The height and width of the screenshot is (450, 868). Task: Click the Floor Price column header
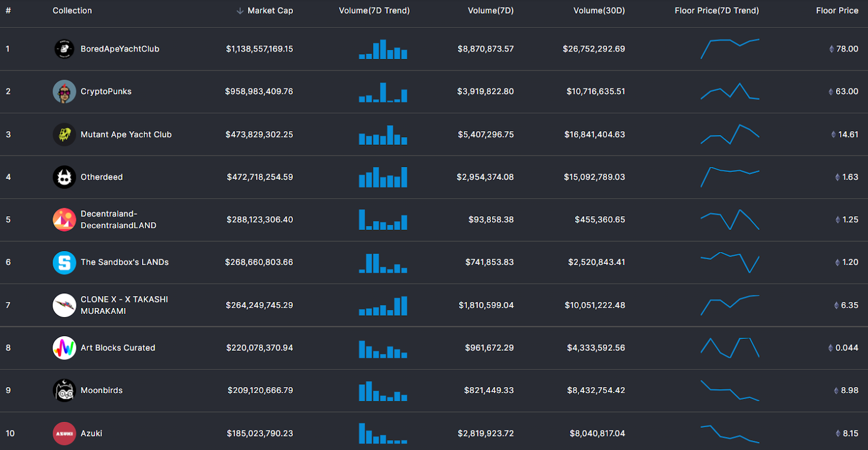coord(837,11)
